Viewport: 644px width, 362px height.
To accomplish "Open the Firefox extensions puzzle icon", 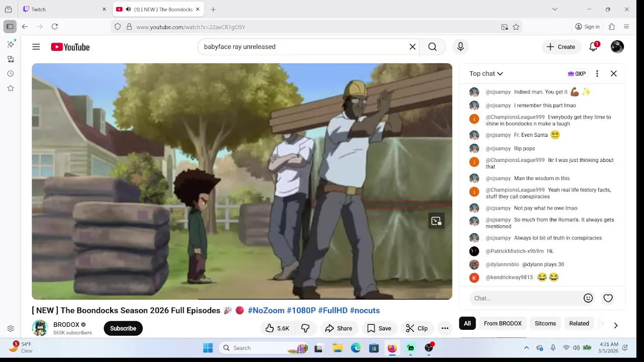I will [x=612, y=27].
